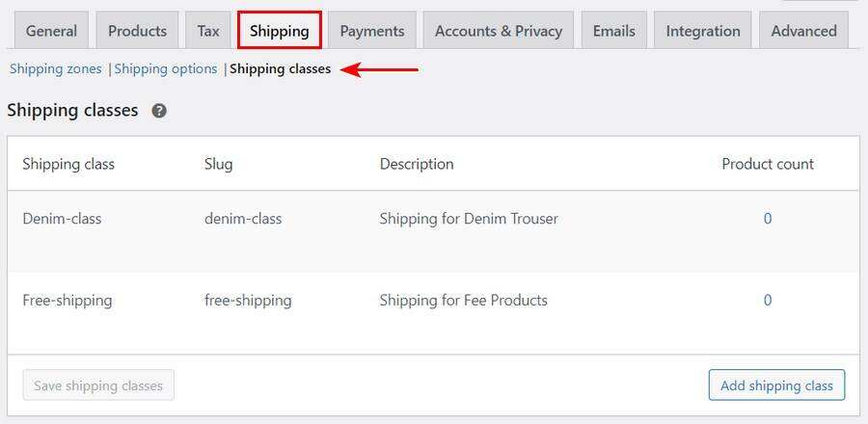
Task: Click the Add shipping class button
Action: pyautogui.click(x=776, y=385)
